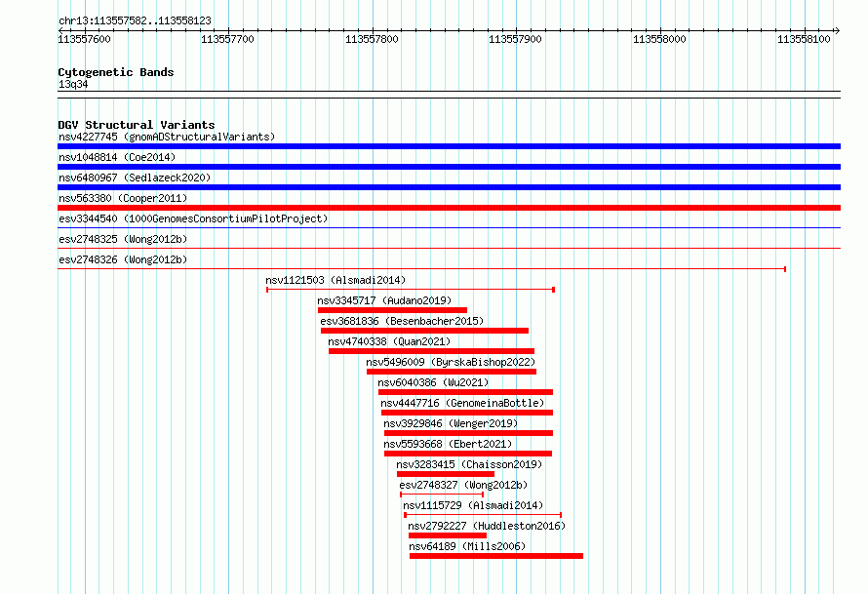The image size is (868, 594).
Task: Open nsv2792227 (Huddleston2016) label
Action: [x=487, y=526]
